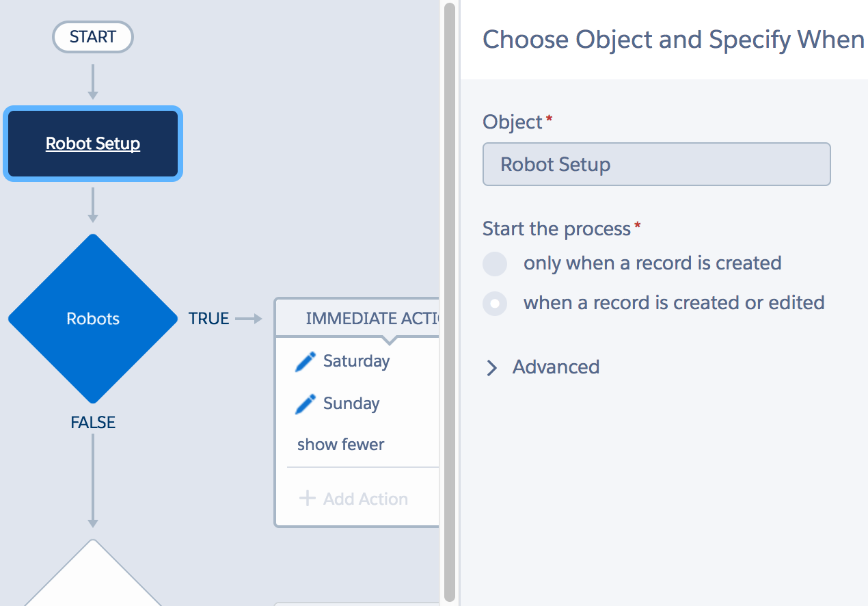Click the IMMEDIATE ACTIONS header
This screenshot has width=868, height=606.
point(369,318)
